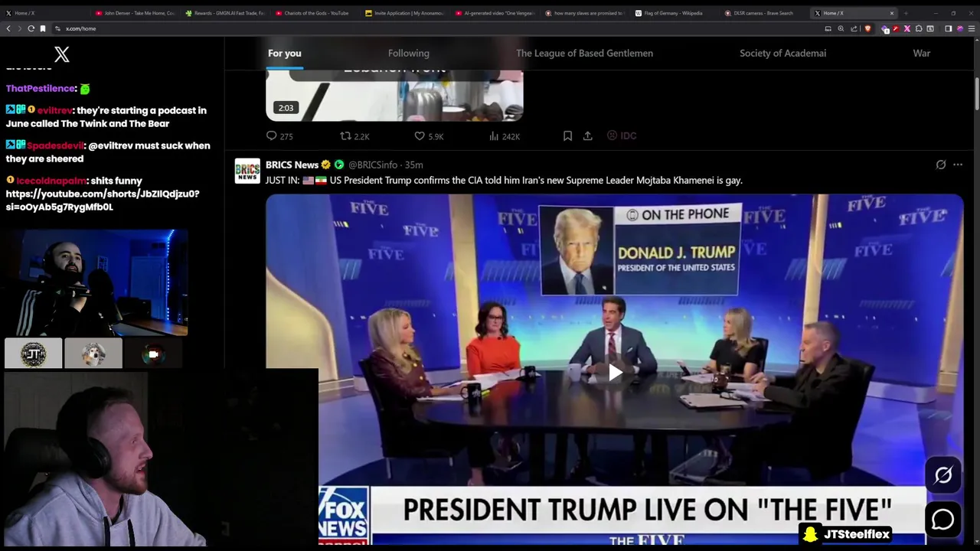The image size is (980, 551).
Task: Click the red extension icon in the toolbar
Action: pos(896,28)
